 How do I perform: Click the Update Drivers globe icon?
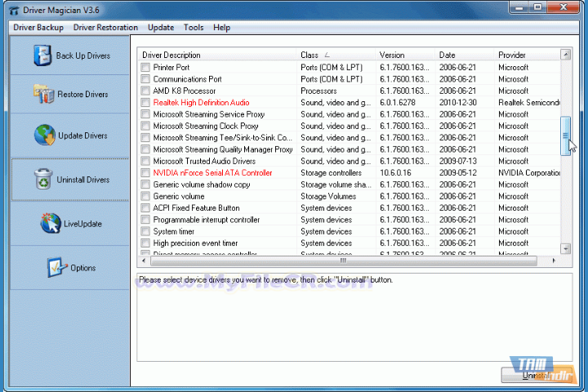(45, 135)
